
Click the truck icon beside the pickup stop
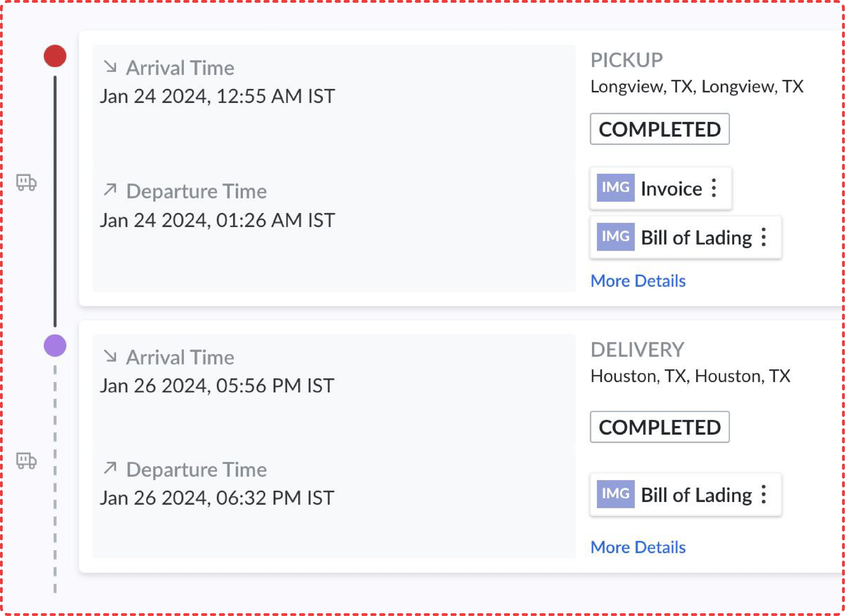click(x=26, y=182)
